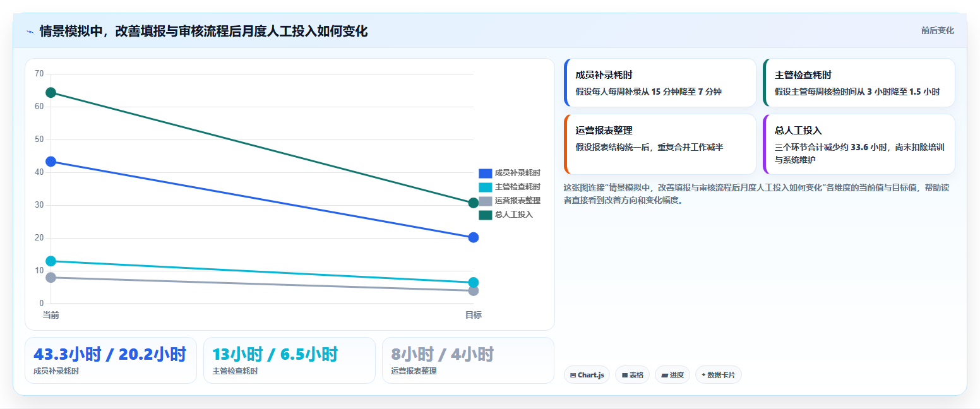Click the icon inside Chart.js chip
The height and width of the screenshot is (409, 980).
coord(573,375)
